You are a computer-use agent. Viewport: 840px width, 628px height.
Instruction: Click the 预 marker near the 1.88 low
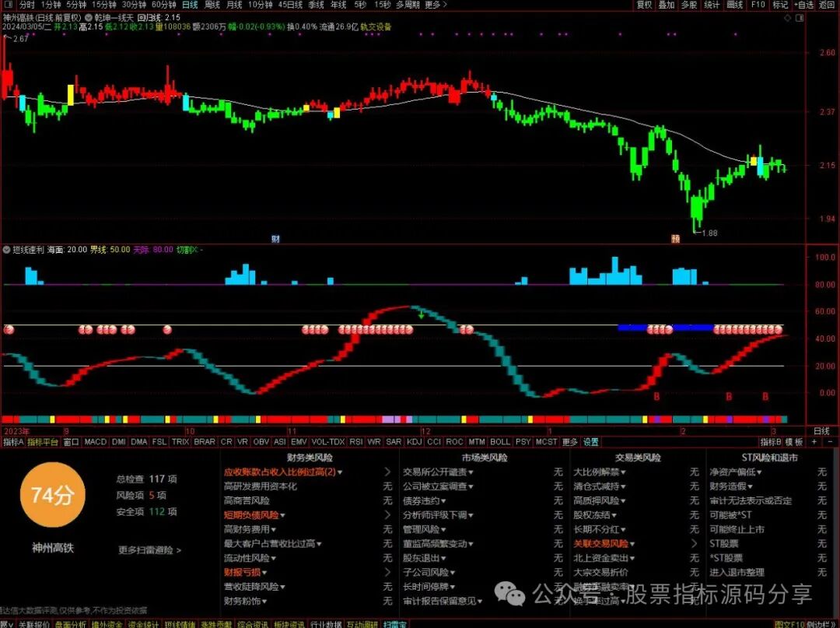tap(676, 238)
